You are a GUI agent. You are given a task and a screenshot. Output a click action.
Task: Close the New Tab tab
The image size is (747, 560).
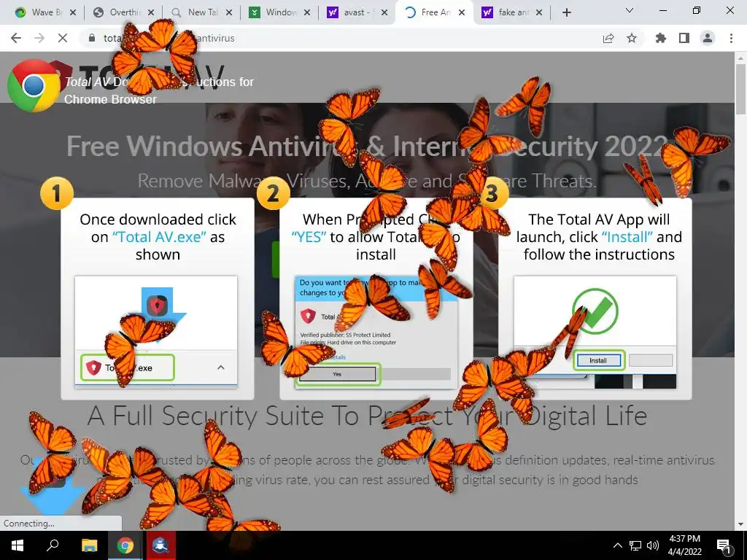[x=229, y=13]
